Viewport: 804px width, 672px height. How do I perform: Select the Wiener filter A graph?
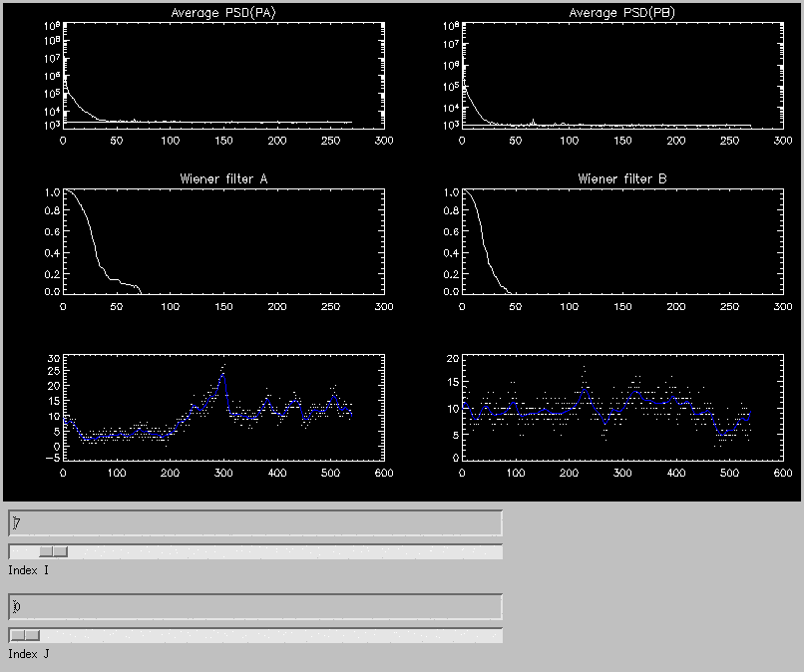coord(222,242)
